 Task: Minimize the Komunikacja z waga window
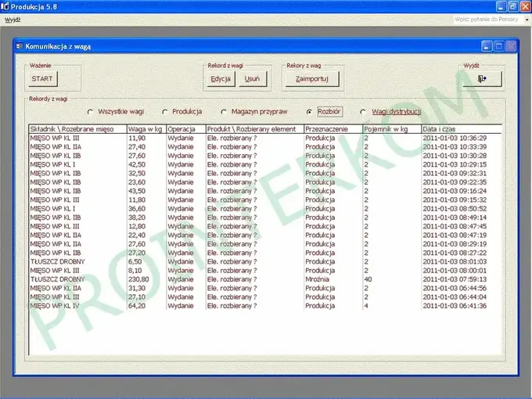(487, 46)
